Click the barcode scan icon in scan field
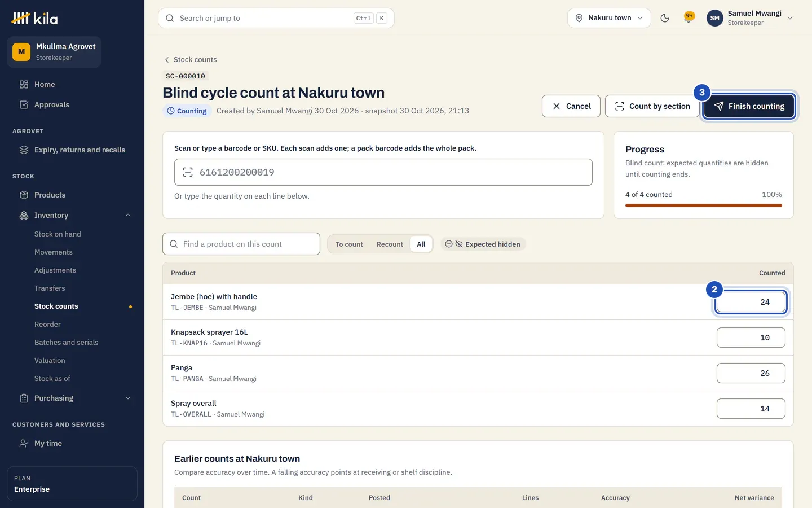 [188, 172]
